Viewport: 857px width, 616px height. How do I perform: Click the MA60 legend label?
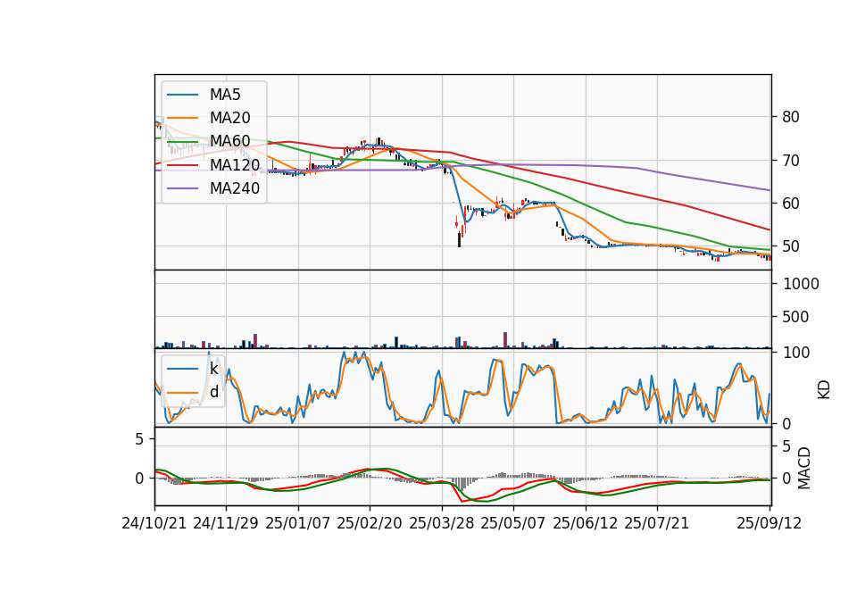pos(229,141)
